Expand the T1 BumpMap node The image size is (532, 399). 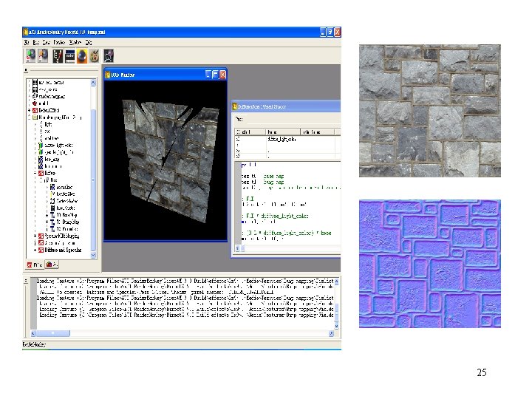[x=47, y=222]
